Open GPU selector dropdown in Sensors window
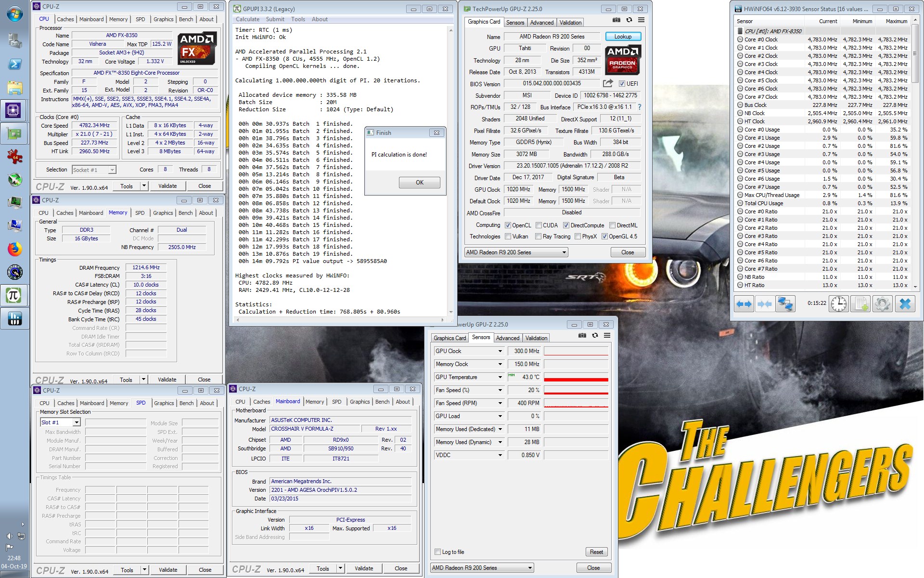This screenshot has width=924, height=578. (482, 568)
